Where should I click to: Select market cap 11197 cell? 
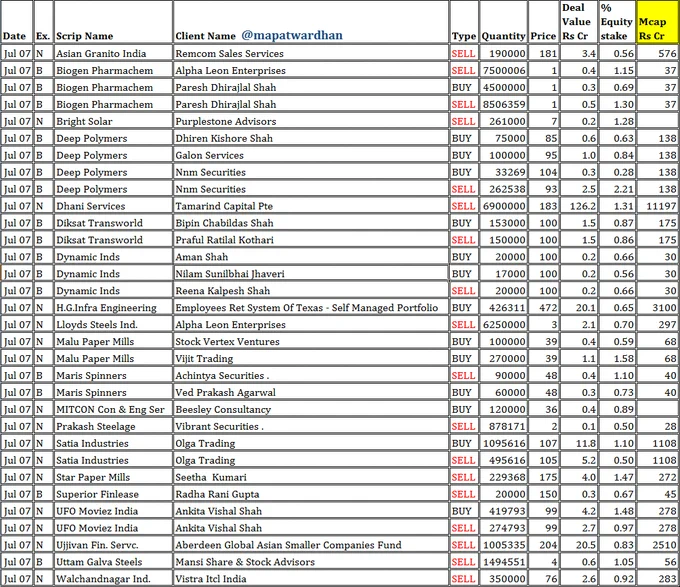coord(657,206)
